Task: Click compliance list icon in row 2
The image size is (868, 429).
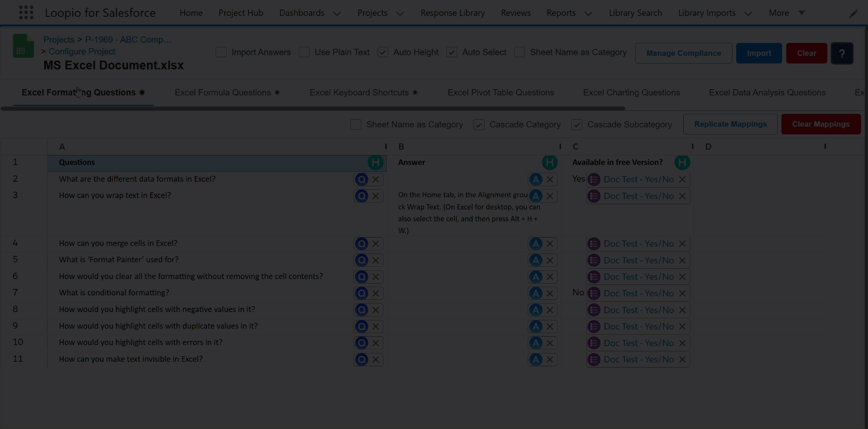Action: pos(594,180)
